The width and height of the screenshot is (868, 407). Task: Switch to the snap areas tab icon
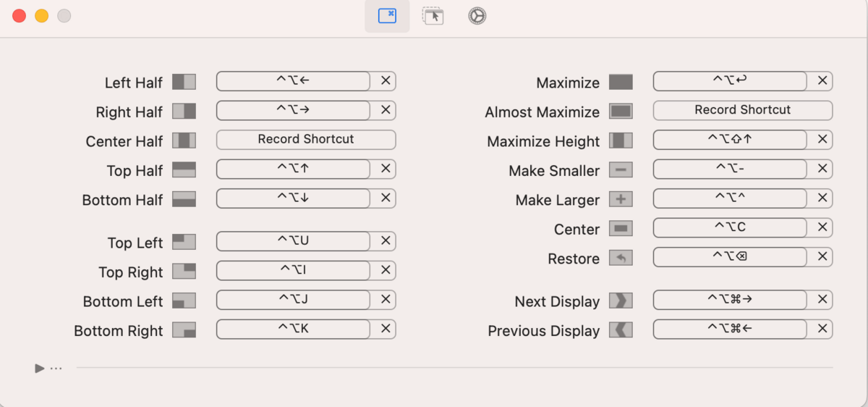pos(433,16)
